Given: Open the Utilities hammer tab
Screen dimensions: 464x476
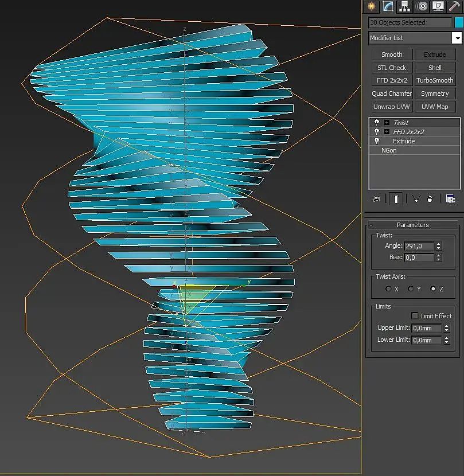Looking at the screenshot, I should [x=455, y=6].
